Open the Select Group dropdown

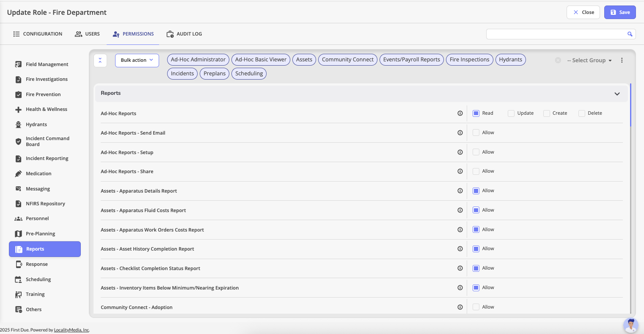[x=589, y=60]
